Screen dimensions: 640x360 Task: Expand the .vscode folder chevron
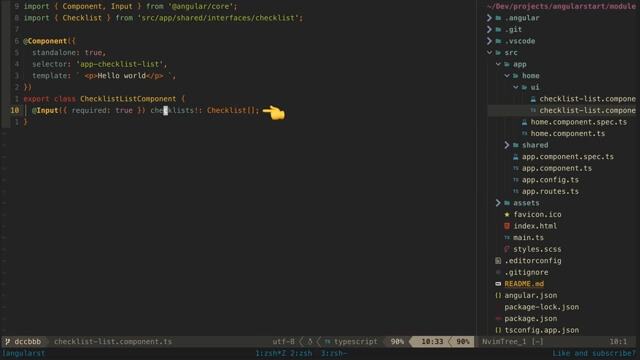pos(489,41)
